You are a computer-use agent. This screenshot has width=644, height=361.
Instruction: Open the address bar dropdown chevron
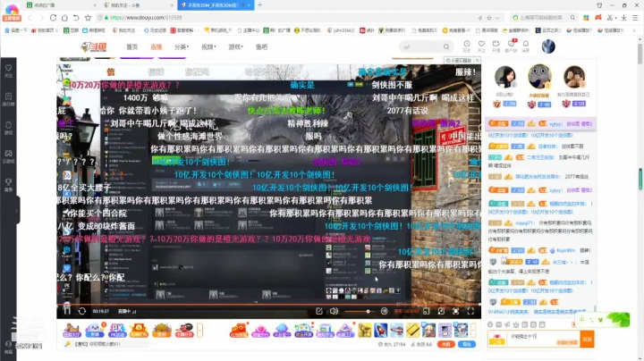pyautogui.click(x=497, y=18)
